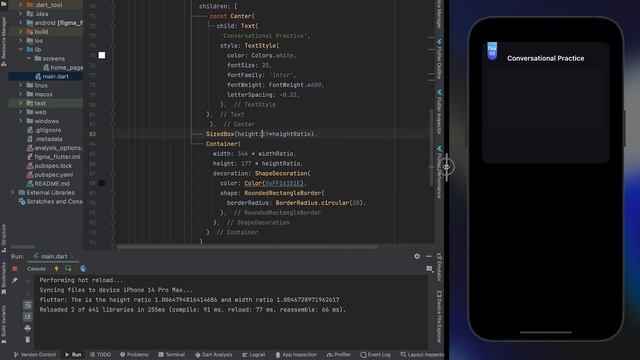Open console layout options icon
This screenshot has height=360, width=640.
[429, 269]
